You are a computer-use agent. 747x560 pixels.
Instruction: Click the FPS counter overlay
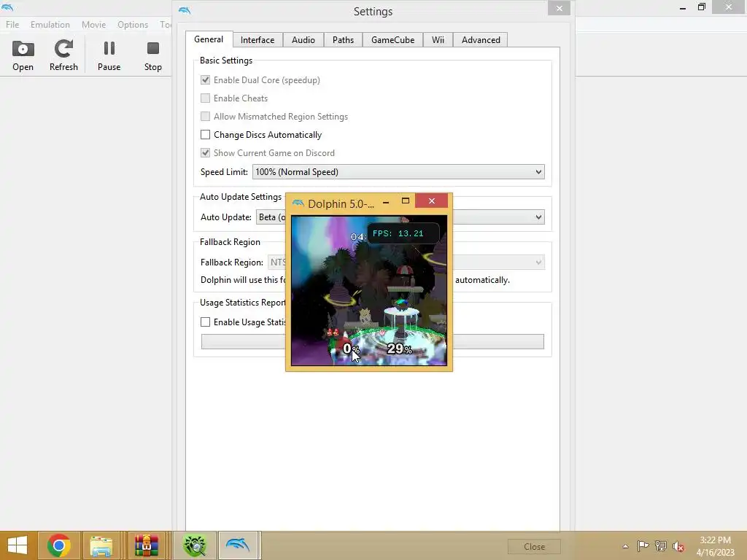click(403, 233)
